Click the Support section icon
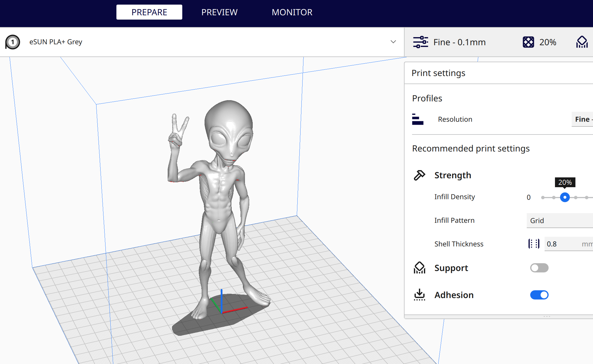 coord(419,268)
